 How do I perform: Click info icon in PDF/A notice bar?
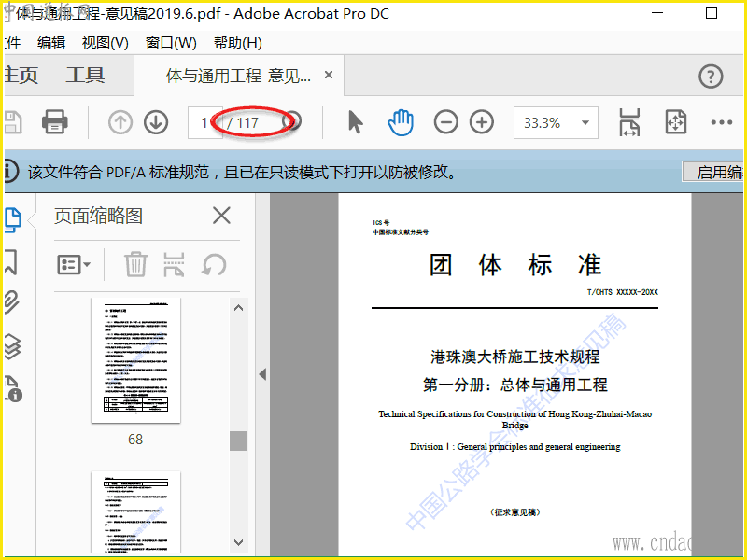(x=11, y=171)
